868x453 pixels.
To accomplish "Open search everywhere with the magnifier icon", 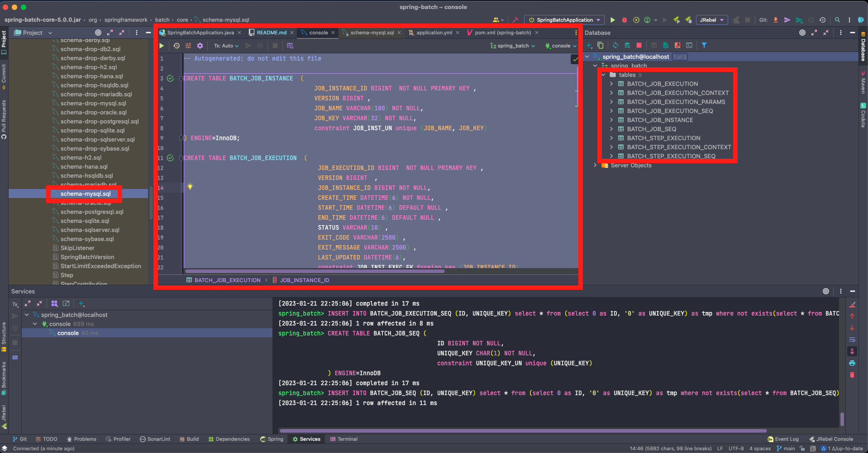I will 837,20.
